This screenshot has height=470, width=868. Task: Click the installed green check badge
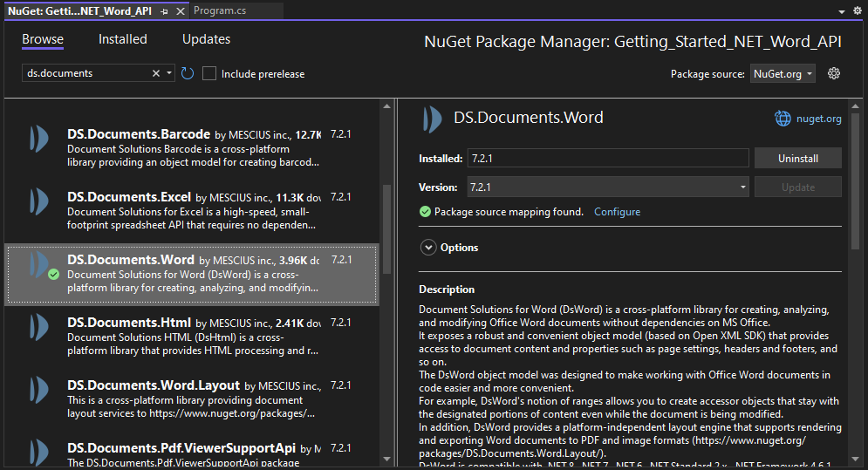[54, 274]
